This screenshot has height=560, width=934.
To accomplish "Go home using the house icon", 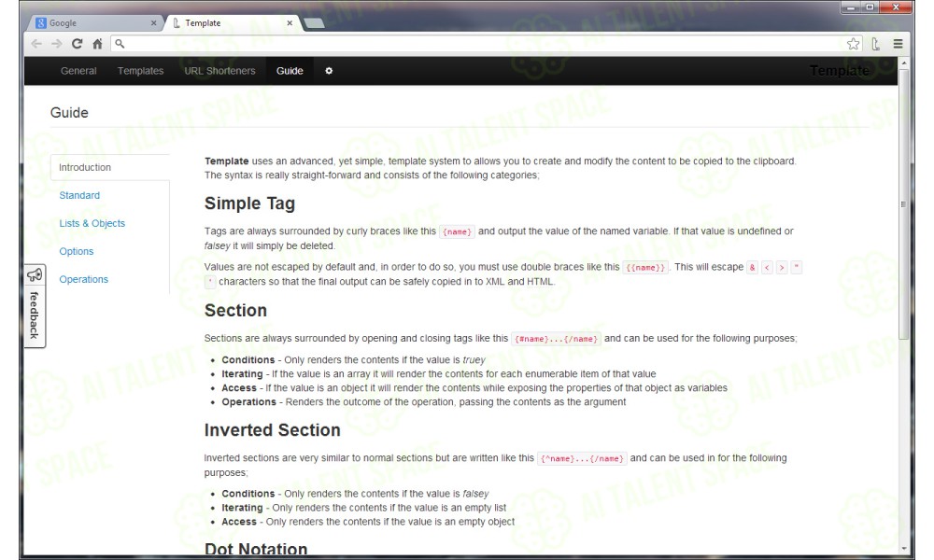I will (x=98, y=44).
